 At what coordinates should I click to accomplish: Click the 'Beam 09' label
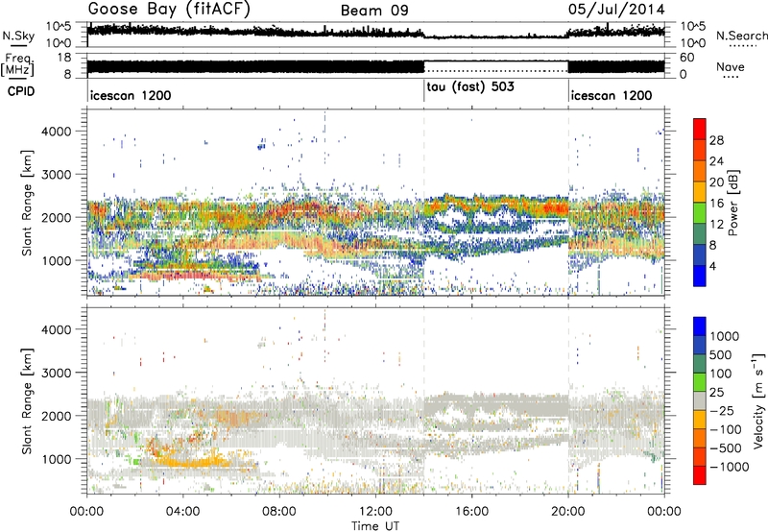click(x=374, y=11)
